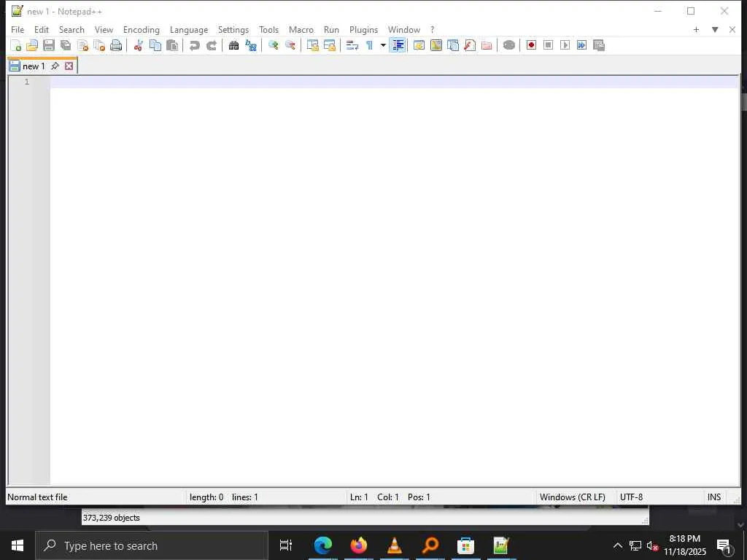The height and width of the screenshot is (560, 747).
Task: Open the Edit menu
Action: [x=42, y=29]
